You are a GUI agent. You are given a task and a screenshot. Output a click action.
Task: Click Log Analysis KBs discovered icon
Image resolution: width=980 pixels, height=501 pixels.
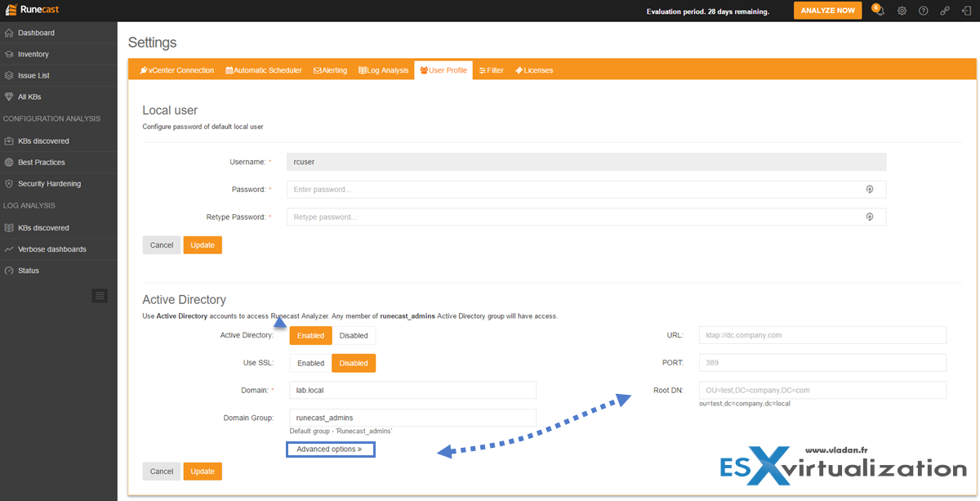(x=9, y=228)
